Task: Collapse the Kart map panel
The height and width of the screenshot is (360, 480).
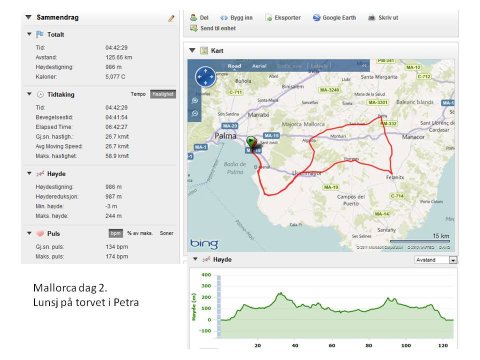Action: coord(192,50)
